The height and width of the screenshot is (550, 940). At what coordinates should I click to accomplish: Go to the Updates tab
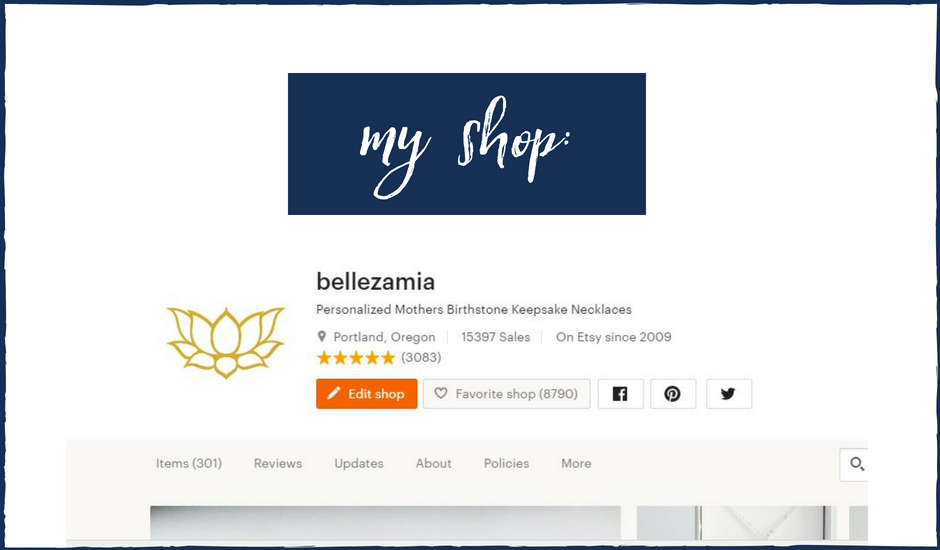click(x=358, y=464)
